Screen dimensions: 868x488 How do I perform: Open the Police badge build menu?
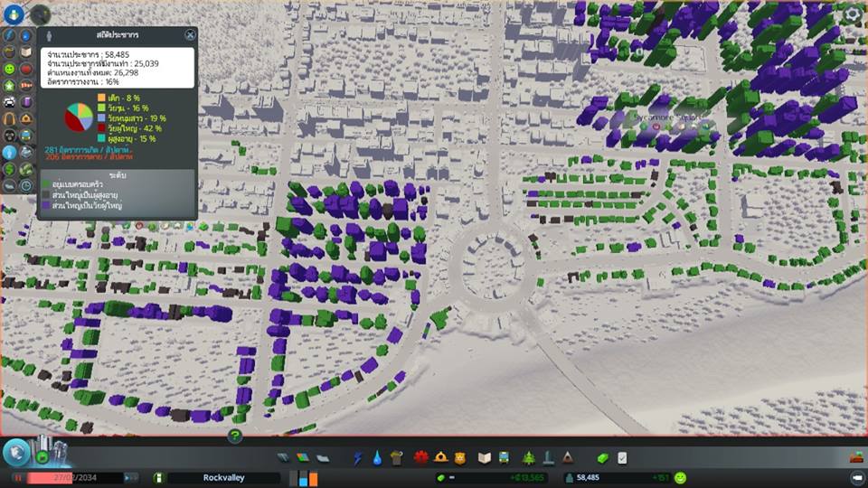point(460,457)
